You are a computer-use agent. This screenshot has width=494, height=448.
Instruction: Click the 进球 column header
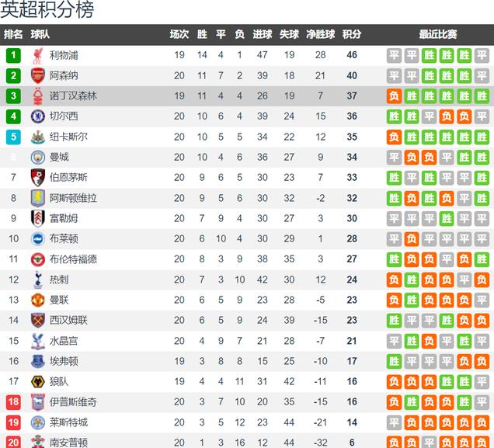pos(262,34)
